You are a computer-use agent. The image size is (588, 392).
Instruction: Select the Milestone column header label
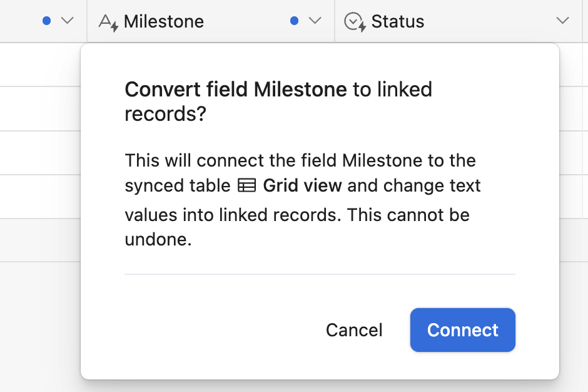[x=164, y=21]
